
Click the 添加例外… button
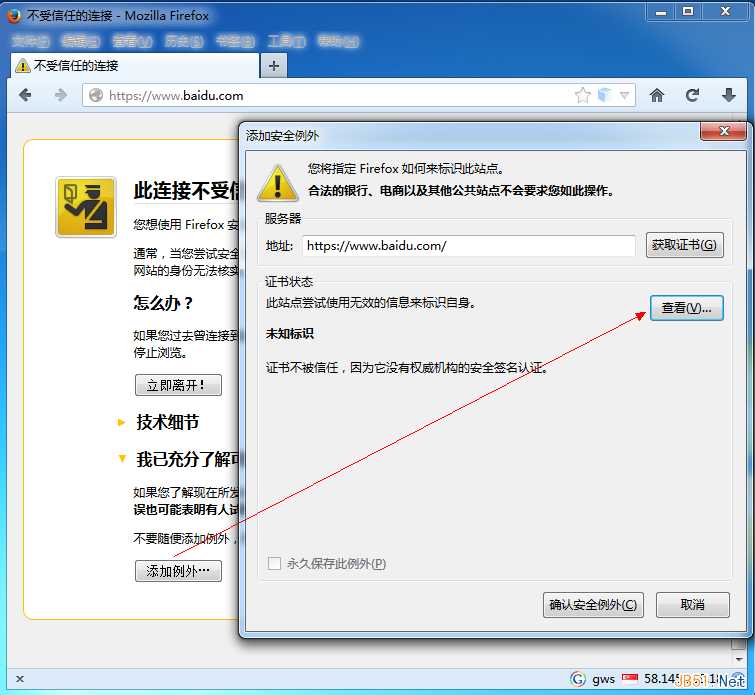[x=178, y=571]
